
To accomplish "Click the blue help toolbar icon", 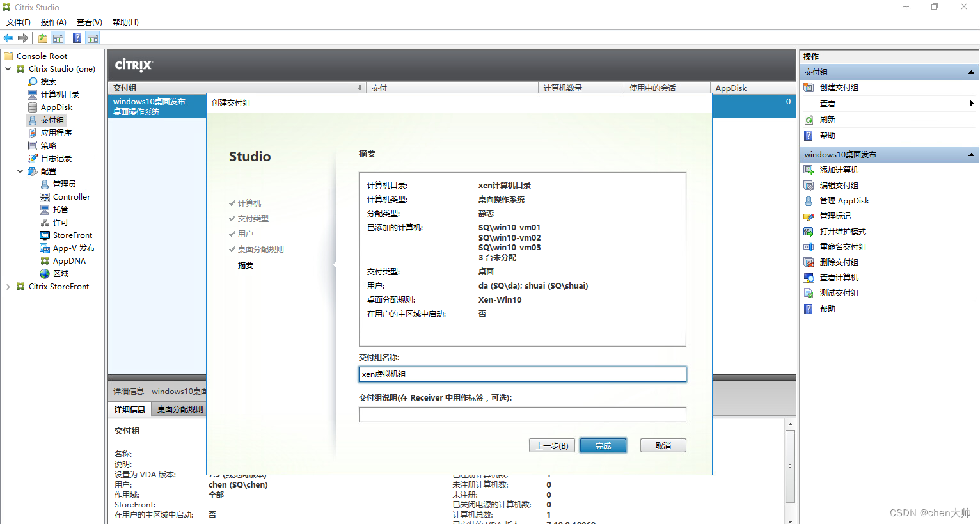I will [x=77, y=38].
